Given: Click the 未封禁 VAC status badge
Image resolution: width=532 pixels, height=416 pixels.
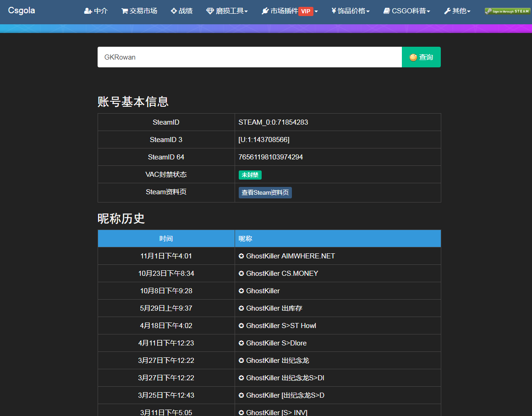Looking at the screenshot, I should [250, 175].
